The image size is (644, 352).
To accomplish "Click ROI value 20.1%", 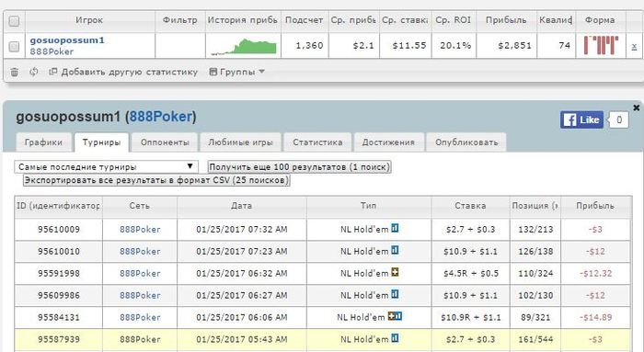I will point(455,46).
